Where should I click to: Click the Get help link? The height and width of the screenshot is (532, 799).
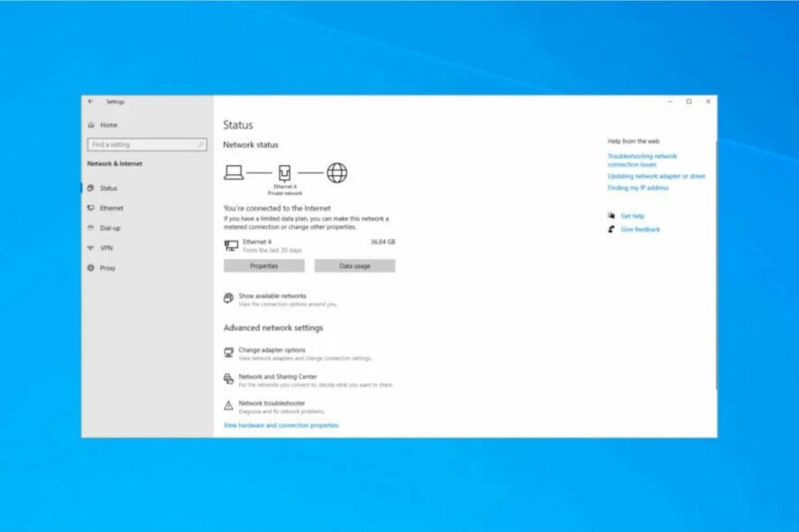(x=632, y=216)
